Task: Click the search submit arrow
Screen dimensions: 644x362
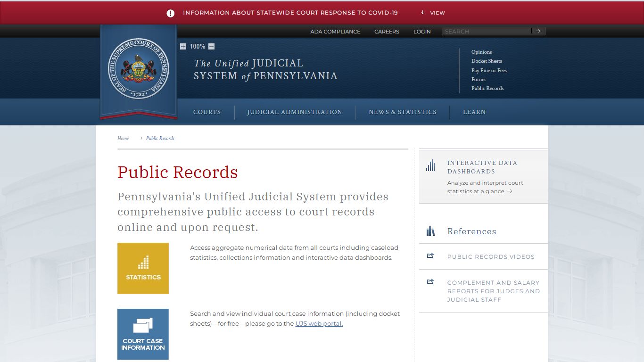Action: click(538, 31)
